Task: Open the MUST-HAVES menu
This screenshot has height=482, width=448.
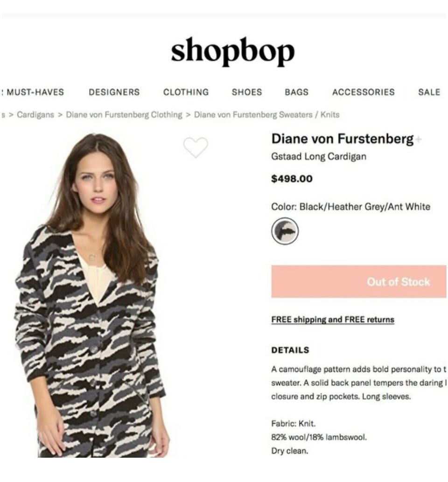Action: pos(35,92)
